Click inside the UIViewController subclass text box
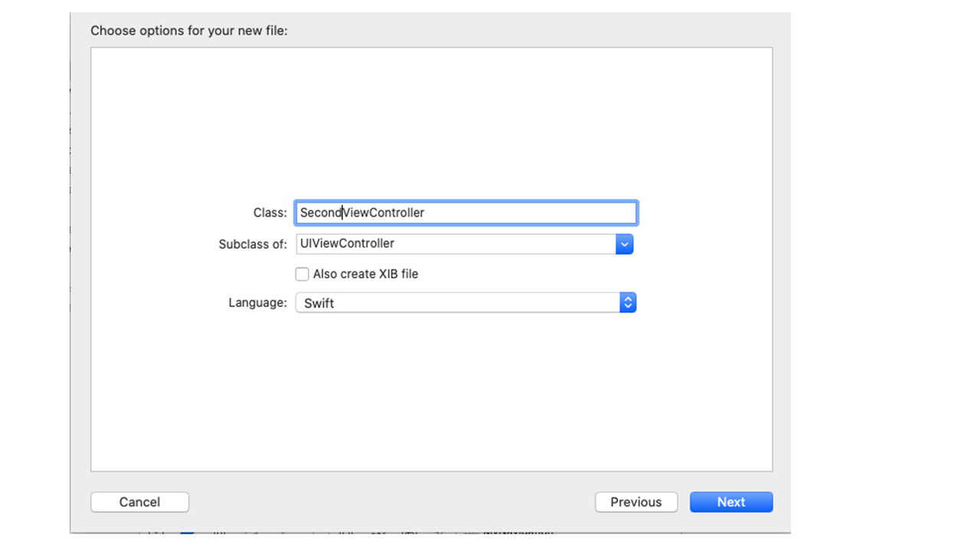 tap(456, 244)
